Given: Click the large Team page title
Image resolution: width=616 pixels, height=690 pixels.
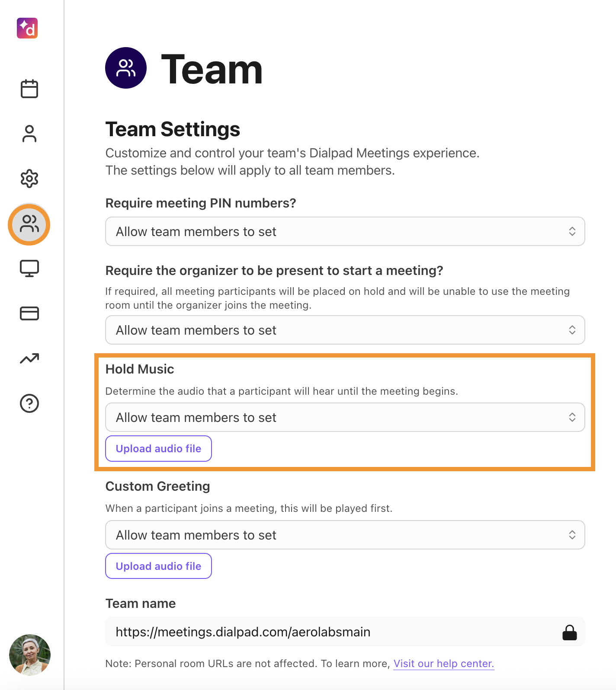Looking at the screenshot, I should point(212,69).
